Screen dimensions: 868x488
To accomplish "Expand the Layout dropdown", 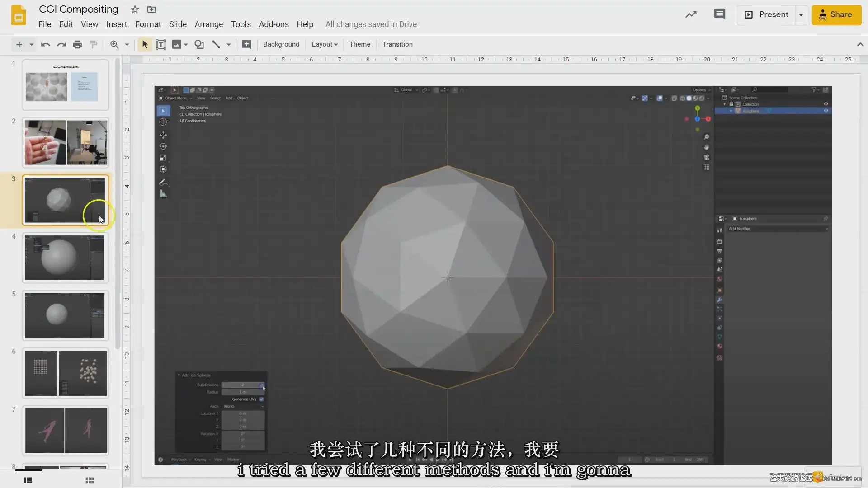I will coord(325,44).
